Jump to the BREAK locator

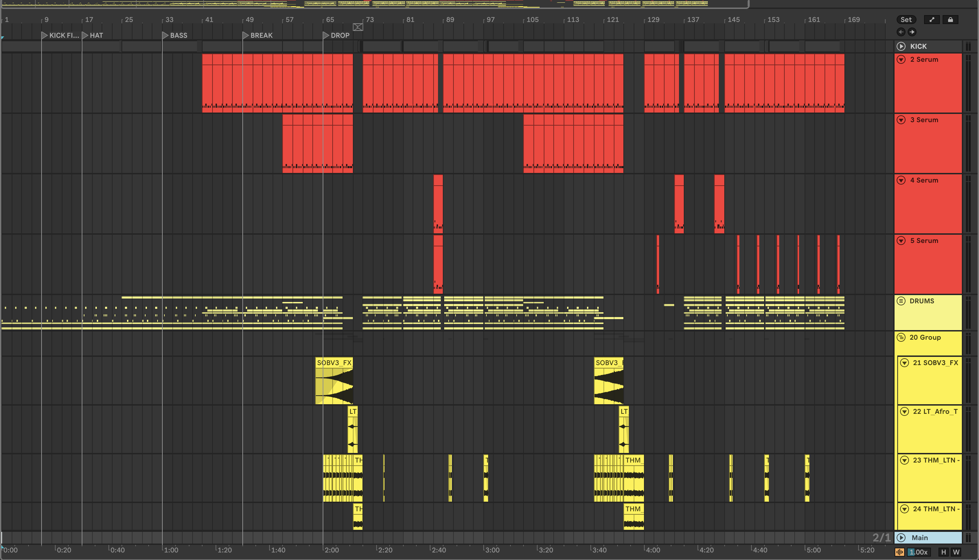[x=246, y=35]
